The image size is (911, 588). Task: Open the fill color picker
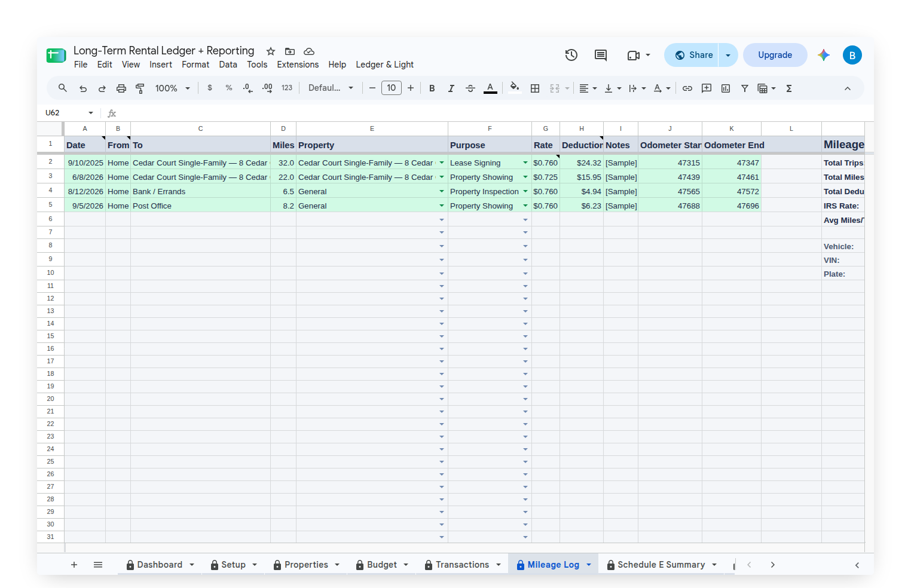click(x=515, y=88)
